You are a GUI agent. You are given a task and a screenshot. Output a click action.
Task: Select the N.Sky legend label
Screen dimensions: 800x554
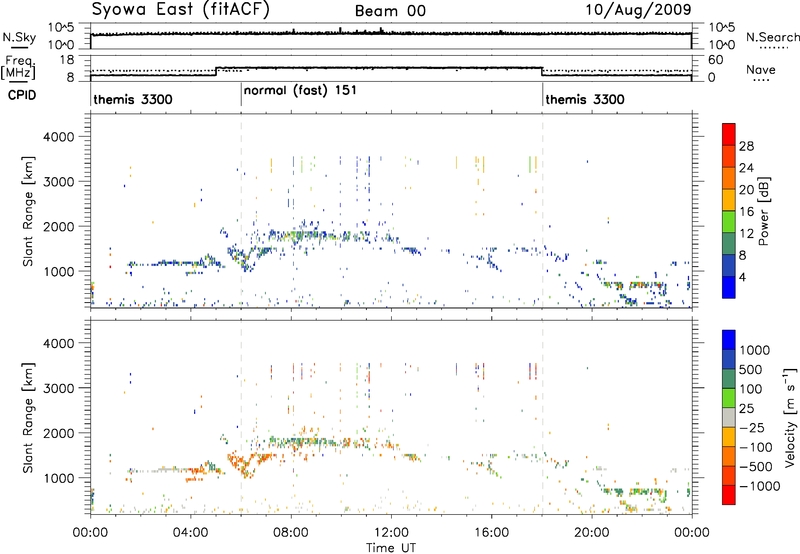pyautogui.click(x=19, y=37)
